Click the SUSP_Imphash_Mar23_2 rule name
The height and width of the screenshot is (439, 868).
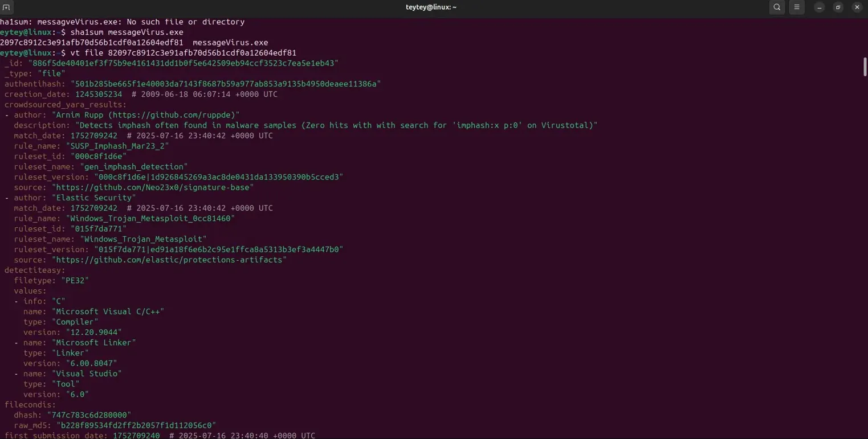point(117,146)
